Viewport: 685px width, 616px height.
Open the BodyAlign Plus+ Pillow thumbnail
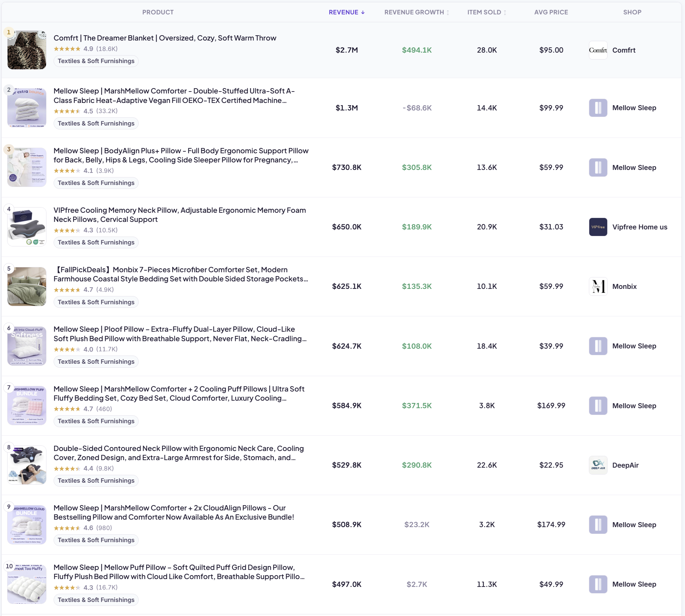pyautogui.click(x=27, y=167)
